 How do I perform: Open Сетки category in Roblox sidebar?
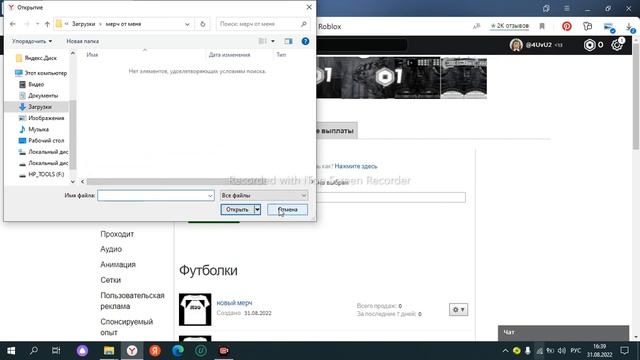pyautogui.click(x=111, y=280)
